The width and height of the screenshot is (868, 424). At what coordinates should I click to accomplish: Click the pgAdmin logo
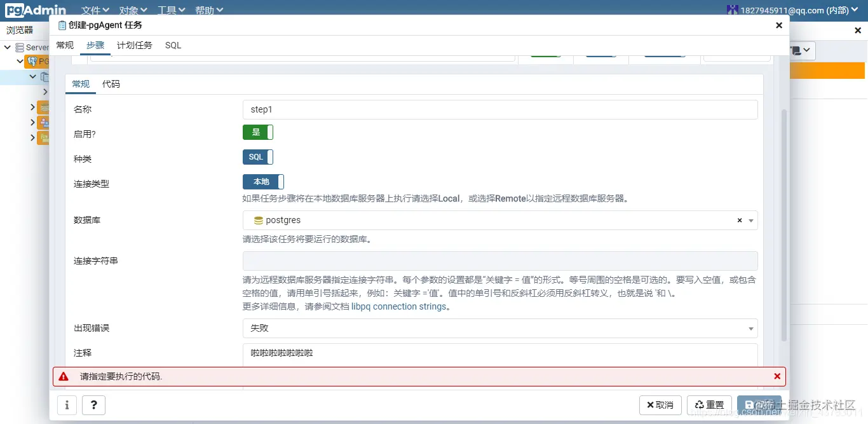coord(36,10)
